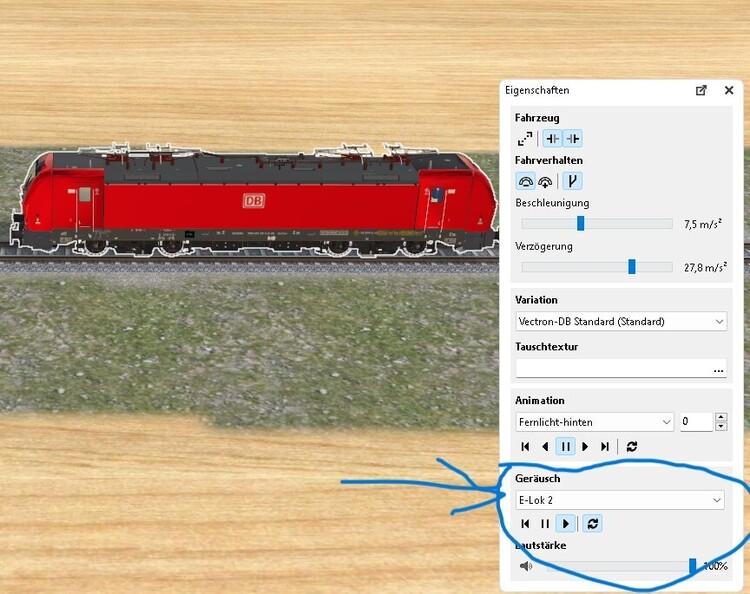This screenshot has height=594, width=750.
Task: Click the DB logo on the locomotive
Action: (254, 200)
